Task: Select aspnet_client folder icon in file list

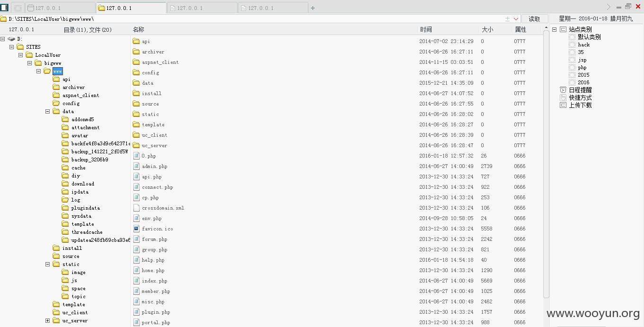Action: (136, 62)
